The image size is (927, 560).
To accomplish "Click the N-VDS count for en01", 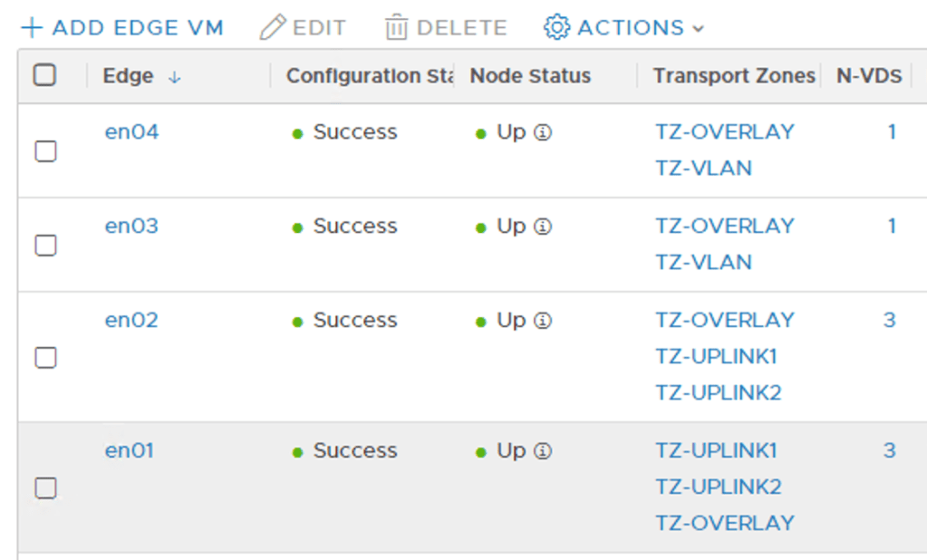I will point(890,450).
